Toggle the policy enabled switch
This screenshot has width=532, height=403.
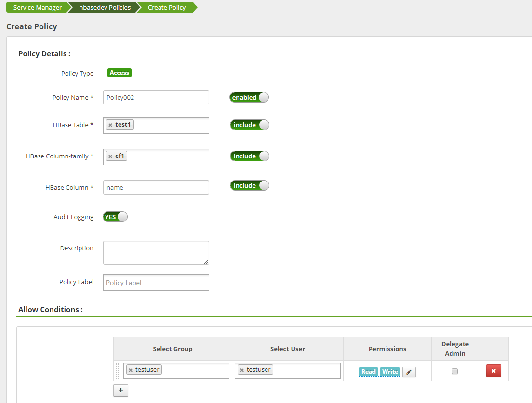point(249,97)
